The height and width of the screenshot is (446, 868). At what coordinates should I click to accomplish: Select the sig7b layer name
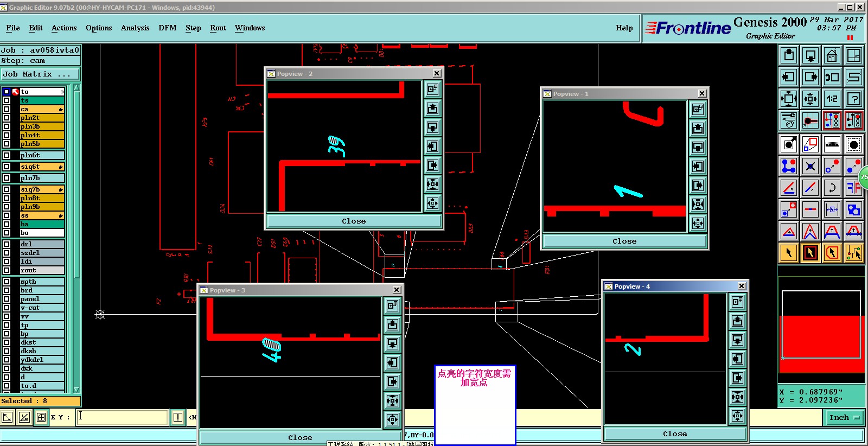click(42, 189)
